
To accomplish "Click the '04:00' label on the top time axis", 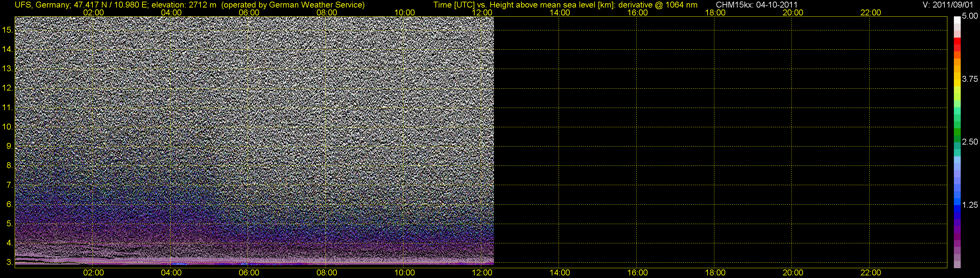I will pyautogui.click(x=171, y=12).
